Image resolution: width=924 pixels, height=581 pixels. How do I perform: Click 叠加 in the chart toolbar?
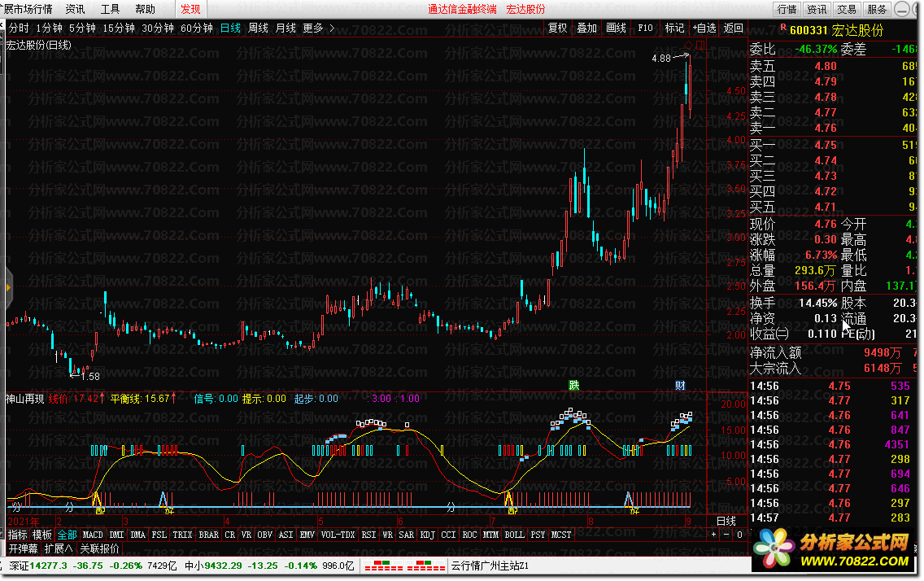[587, 28]
